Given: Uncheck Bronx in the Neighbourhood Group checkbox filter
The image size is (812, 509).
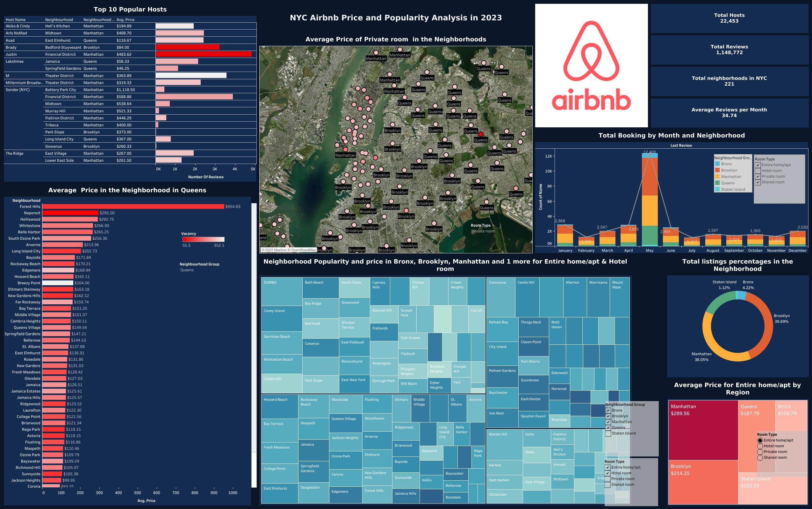Looking at the screenshot, I should tap(608, 410).
